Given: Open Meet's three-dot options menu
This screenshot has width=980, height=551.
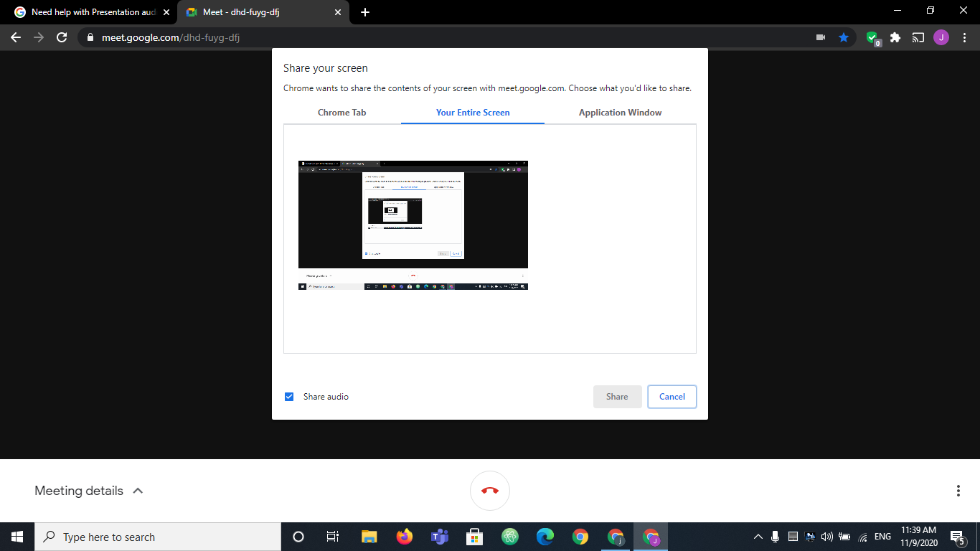Looking at the screenshot, I should (x=958, y=490).
